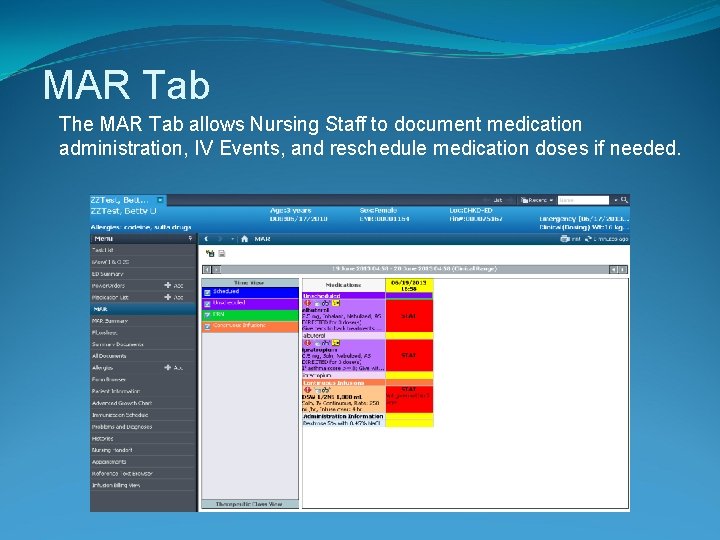The image size is (720, 540).
Task: Click the red STAT cell for albuterol
Action: pos(409,316)
